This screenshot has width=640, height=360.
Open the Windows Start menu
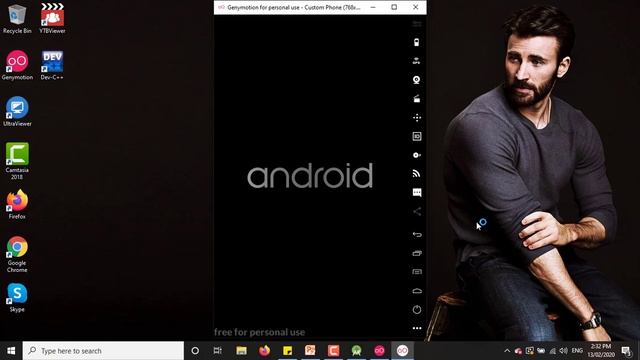click(11, 351)
